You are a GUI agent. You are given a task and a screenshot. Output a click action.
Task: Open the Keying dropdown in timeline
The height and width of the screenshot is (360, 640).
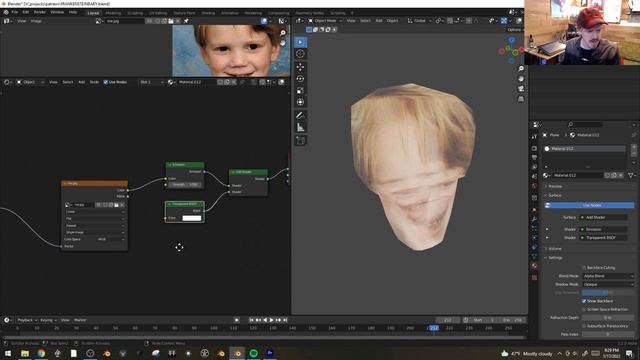tap(48, 320)
